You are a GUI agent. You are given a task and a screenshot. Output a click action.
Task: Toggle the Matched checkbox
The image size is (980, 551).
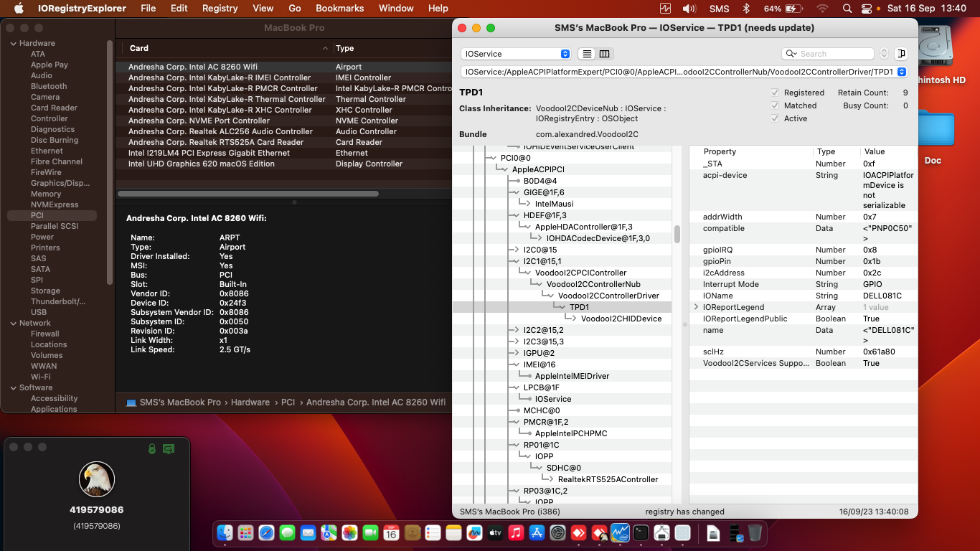(775, 105)
